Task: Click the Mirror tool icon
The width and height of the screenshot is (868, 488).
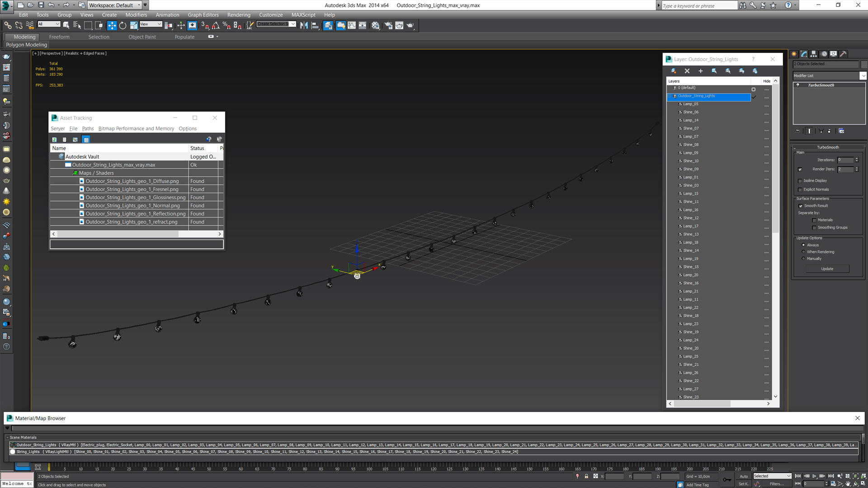Action: 304,25
